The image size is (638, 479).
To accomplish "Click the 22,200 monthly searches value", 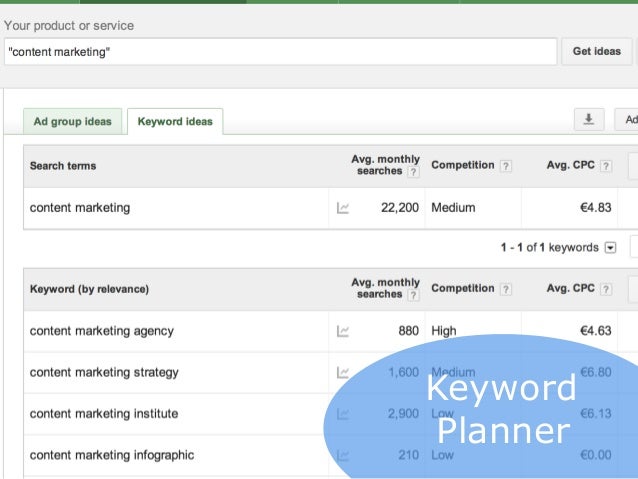I will [x=400, y=208].
